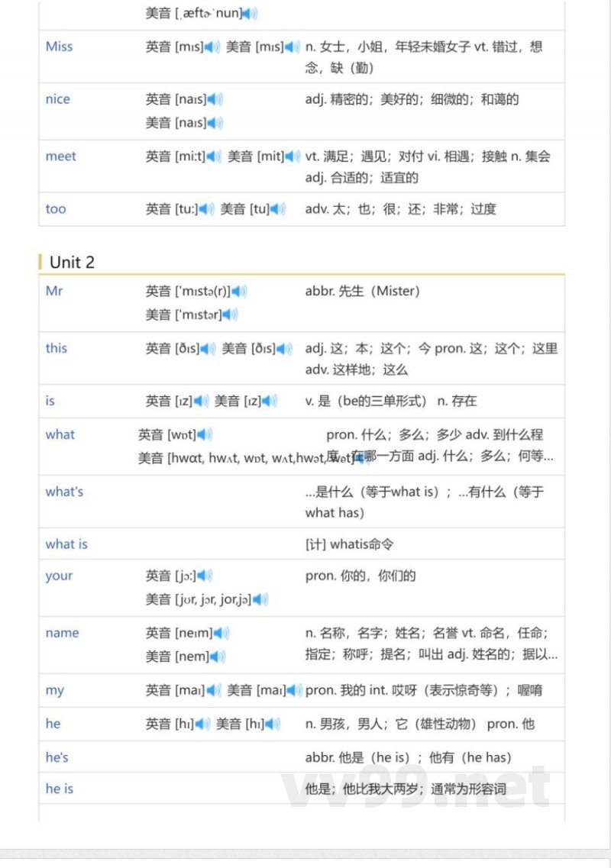The width and height of the screenshot is (611, 868).
Task: Play British pronunciation of "your"
Action: [202, 576]
